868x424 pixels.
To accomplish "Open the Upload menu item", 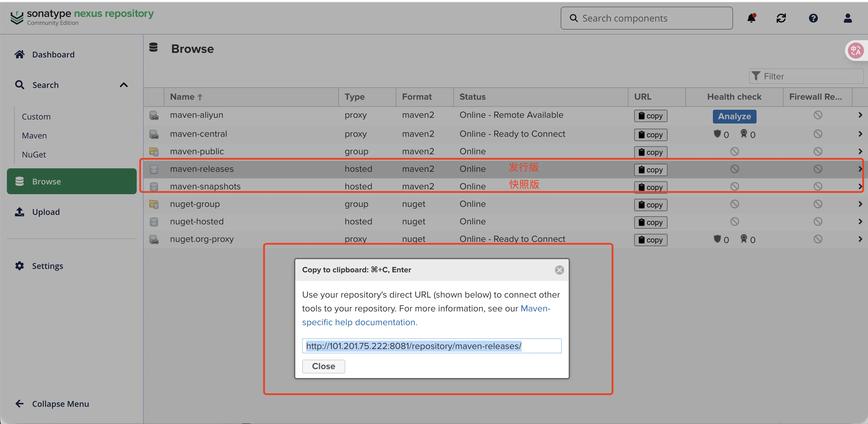I will click(46, 212).
